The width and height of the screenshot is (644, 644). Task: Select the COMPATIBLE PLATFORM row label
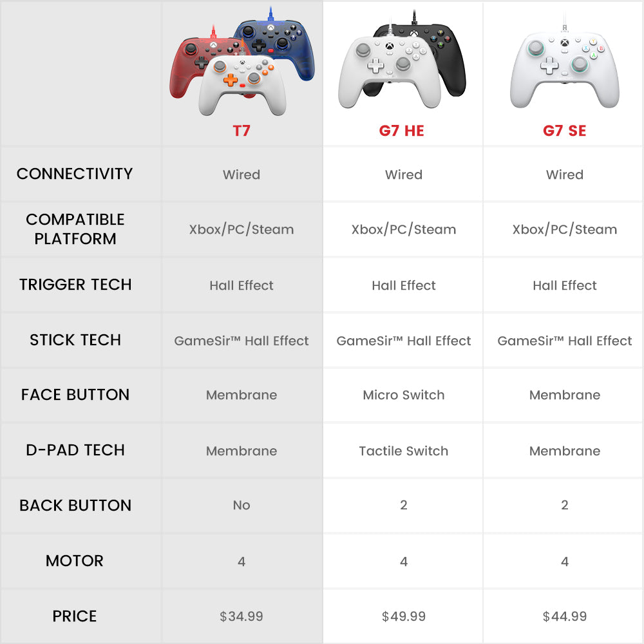[75, 229]
